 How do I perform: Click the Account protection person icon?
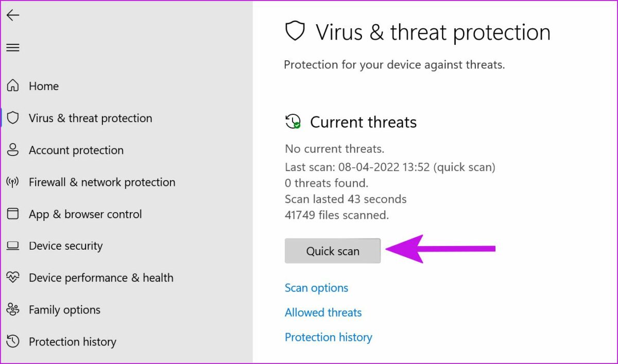click(13, 150)
